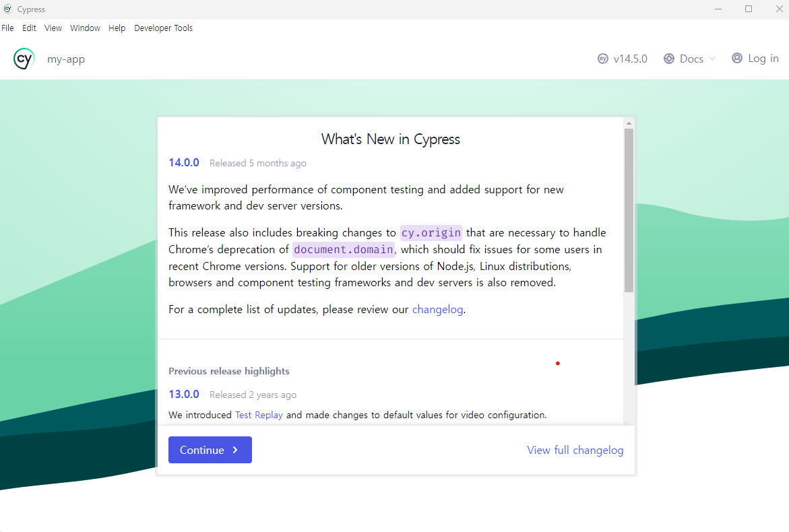Click the Cypress app icon in the title bar
This screenshot has width=789, height=532.
pyautogui.click(x=7, y=9)
